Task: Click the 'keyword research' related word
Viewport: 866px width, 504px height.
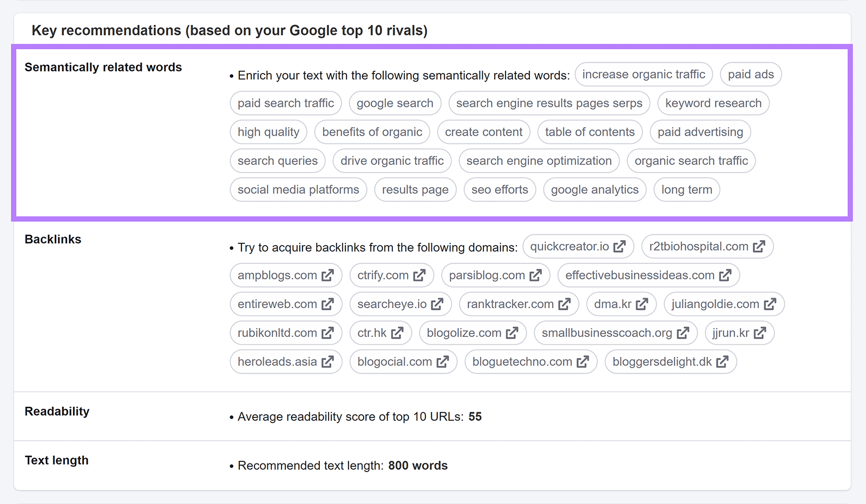Action: click(x=713, y=103)
